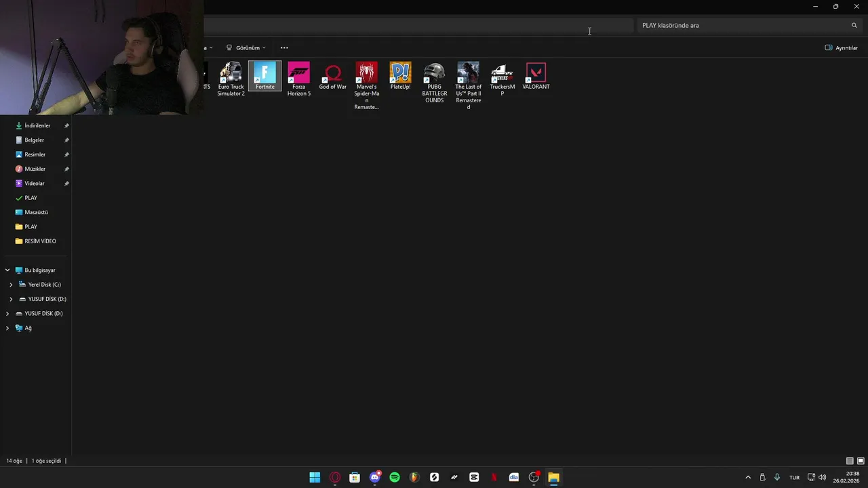The width and height of the screenshot is (868, 488).
Task: Collapse the Bu bilgisayar tree node
Action: click(7, 270)
